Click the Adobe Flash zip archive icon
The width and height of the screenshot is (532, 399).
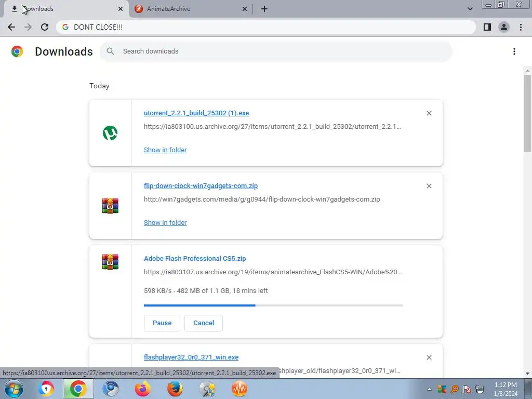(110, 262)
